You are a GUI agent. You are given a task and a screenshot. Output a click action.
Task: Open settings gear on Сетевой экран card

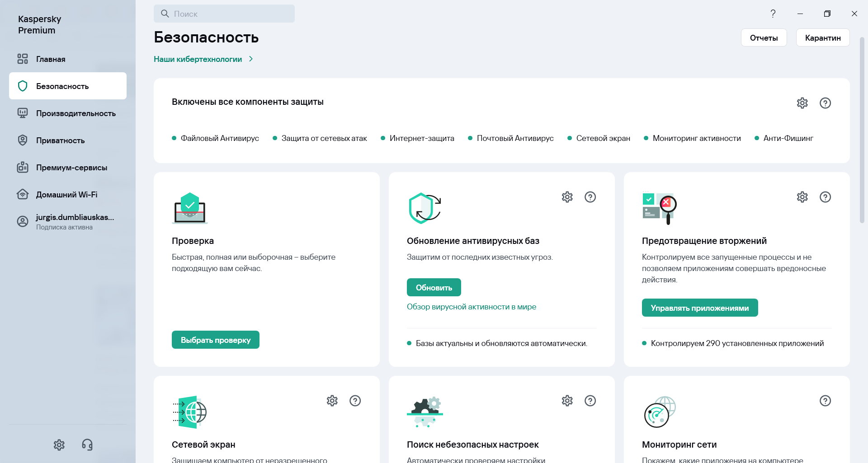[332, 401]
